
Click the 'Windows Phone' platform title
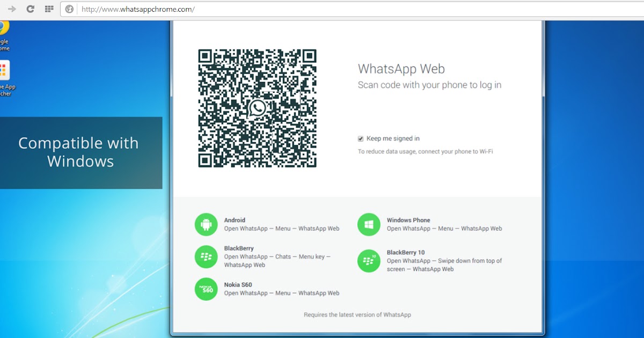(x=408, y=220)
